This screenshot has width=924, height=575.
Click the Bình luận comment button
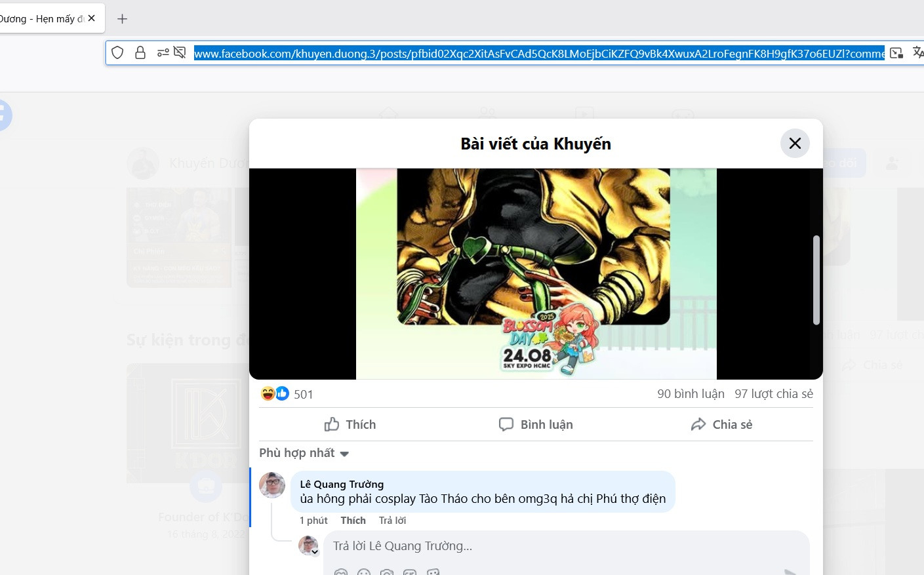click(536, 424)
